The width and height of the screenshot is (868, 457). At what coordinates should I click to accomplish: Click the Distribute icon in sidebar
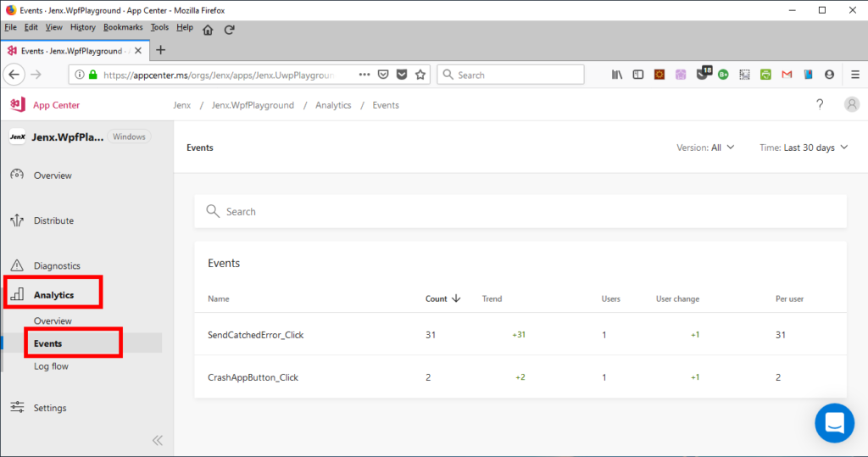click(17, 220)
